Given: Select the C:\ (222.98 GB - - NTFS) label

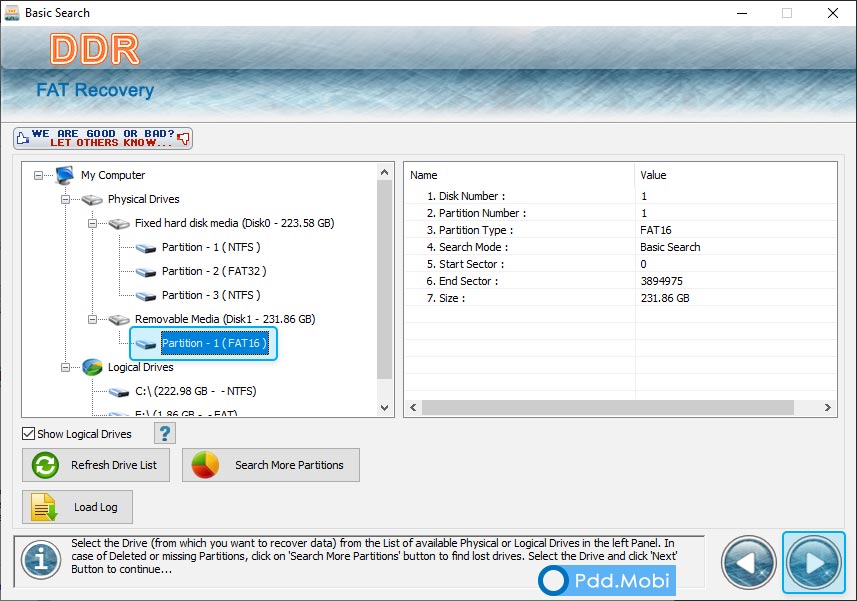Looking at the screenshot, I should tap(196, 392).
